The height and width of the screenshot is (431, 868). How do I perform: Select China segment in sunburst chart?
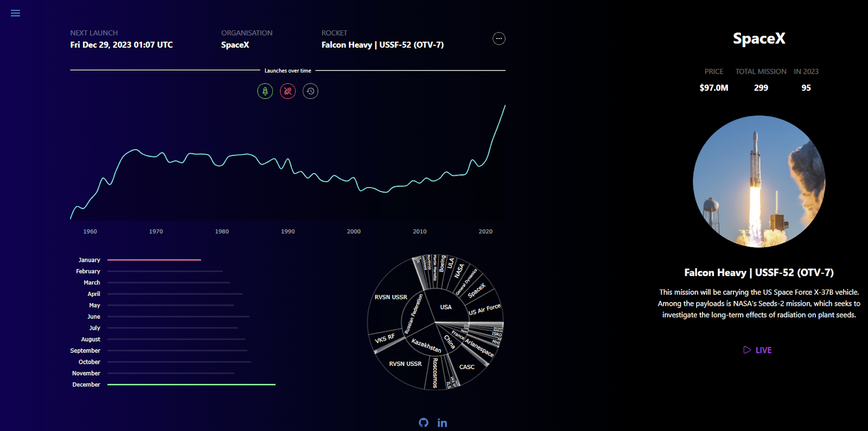(x=449, y=341)
